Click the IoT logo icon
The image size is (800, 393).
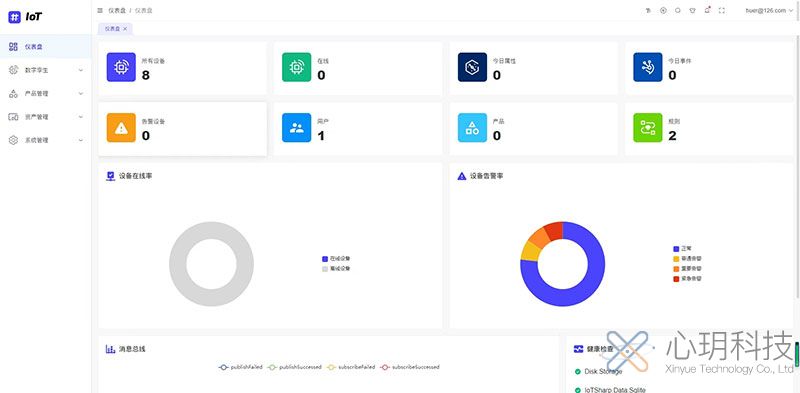(x=14, y=17)
